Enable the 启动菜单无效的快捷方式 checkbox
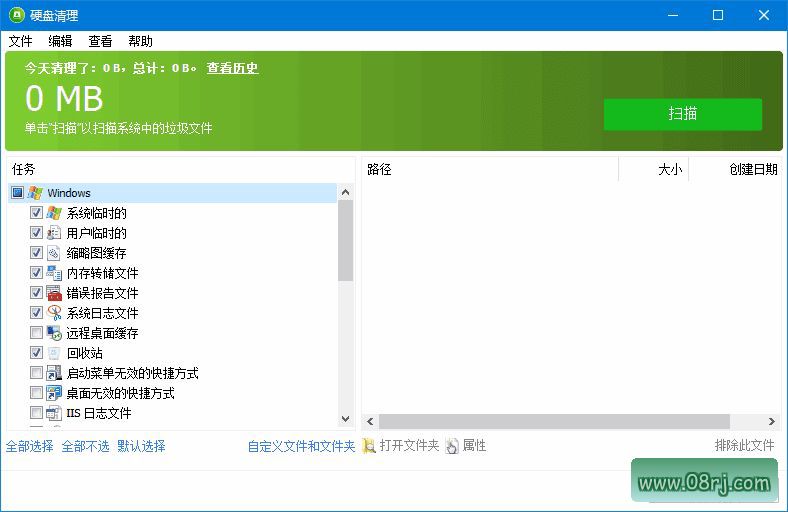Screen dimensions: 788x512 pyautogui.click(x=36, y=372)
